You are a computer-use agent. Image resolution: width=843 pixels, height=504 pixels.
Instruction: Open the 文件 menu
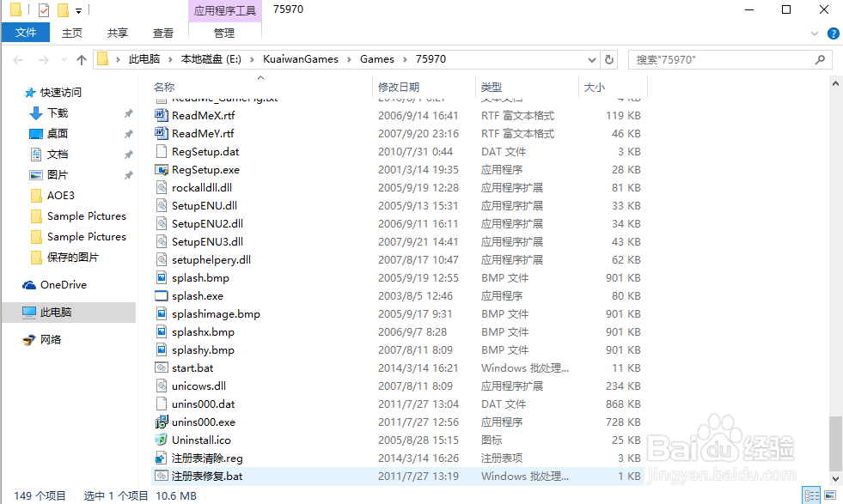pyautogui.click(x=25, y=32)
